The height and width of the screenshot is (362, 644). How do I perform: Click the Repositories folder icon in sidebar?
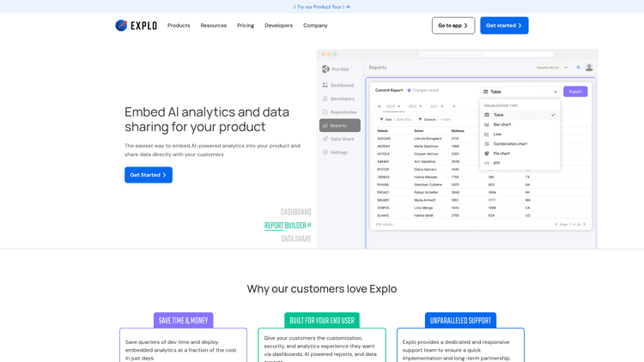click(325, 112)
